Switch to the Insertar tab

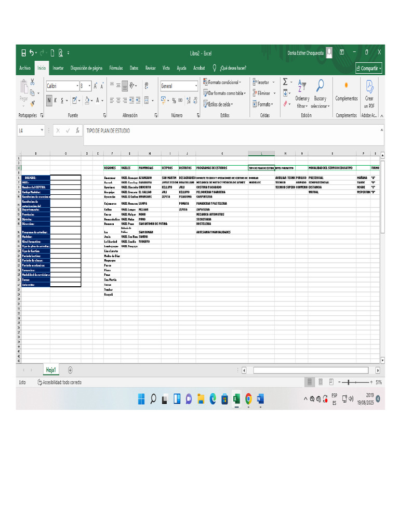(58, 68)
